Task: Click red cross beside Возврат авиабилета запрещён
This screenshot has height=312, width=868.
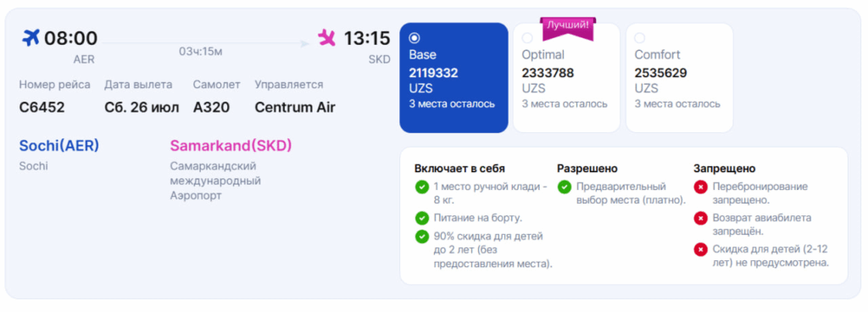Action: [700, 218]
